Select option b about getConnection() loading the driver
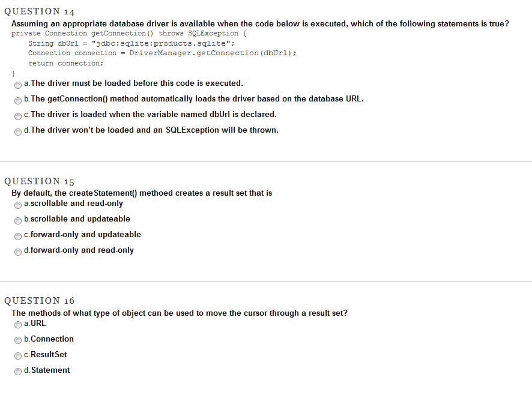Viewport: 532px width, 395px height. point(18,100)
